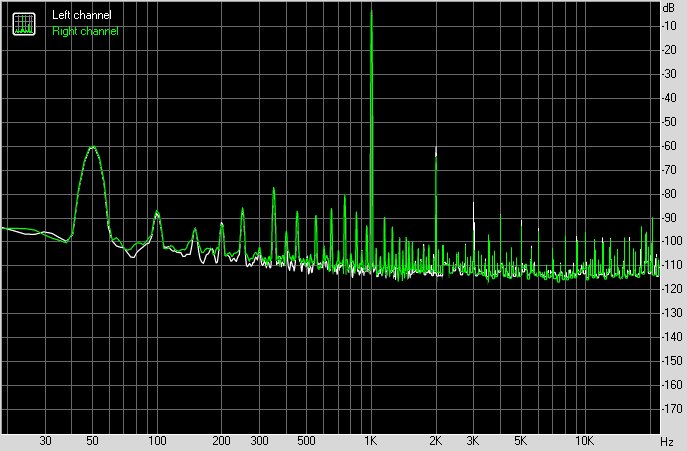Click the "500" frequency axis label
This screenshot has height=451, width=687.
coord(306,441)
